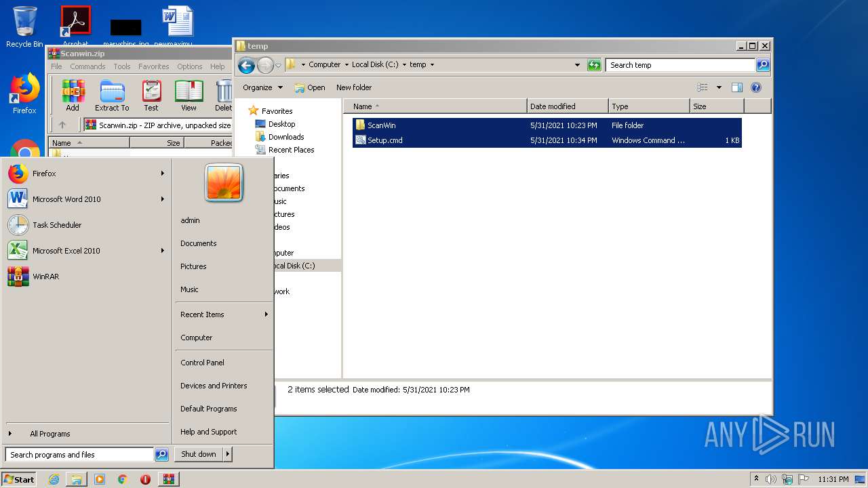Viewport: 868px width, 488px height.
Task: Open Commands menu in WinRAR
Action: point(87,66)
